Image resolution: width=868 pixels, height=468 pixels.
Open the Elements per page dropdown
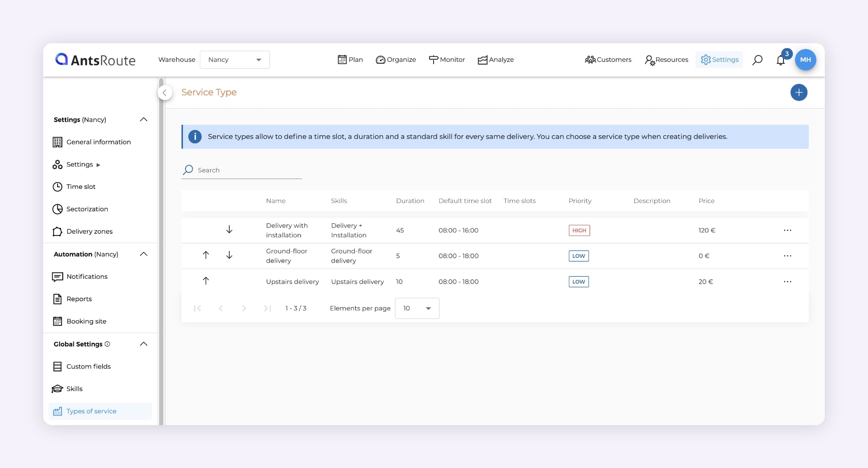click(x=416, y=308)
